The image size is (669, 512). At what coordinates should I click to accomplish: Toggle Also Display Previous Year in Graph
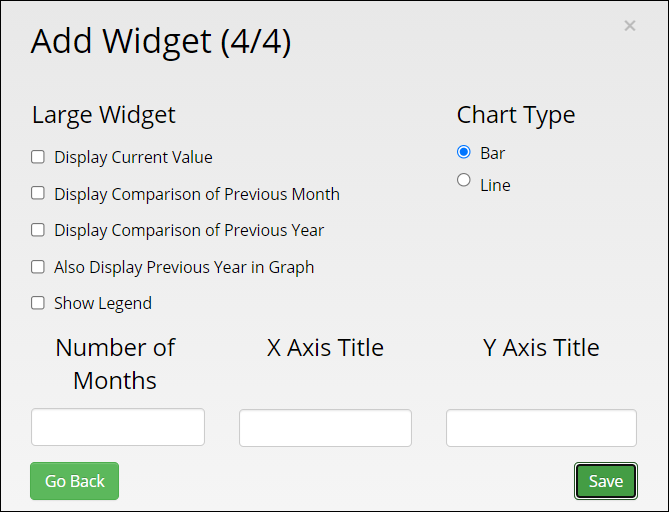click(38, 267)
